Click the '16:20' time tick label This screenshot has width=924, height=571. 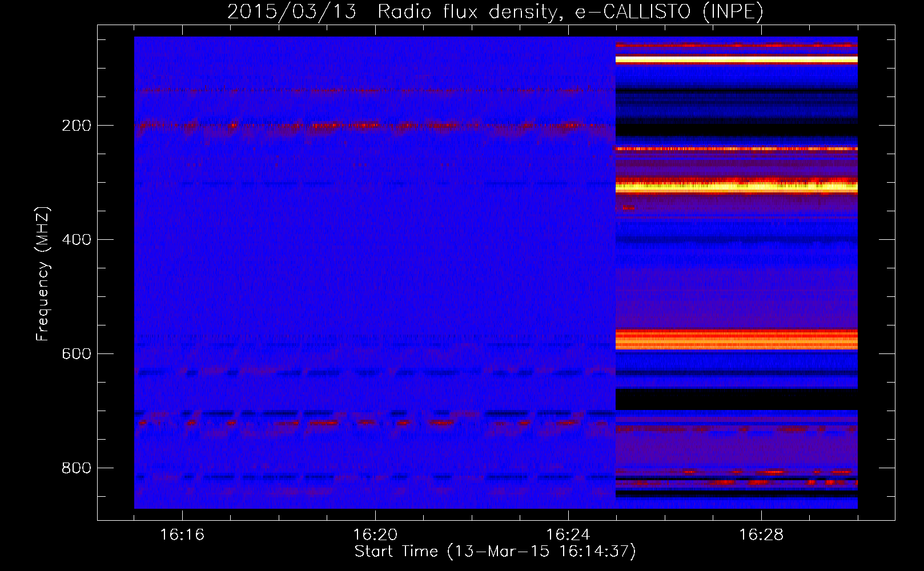(x=375, y=535)
